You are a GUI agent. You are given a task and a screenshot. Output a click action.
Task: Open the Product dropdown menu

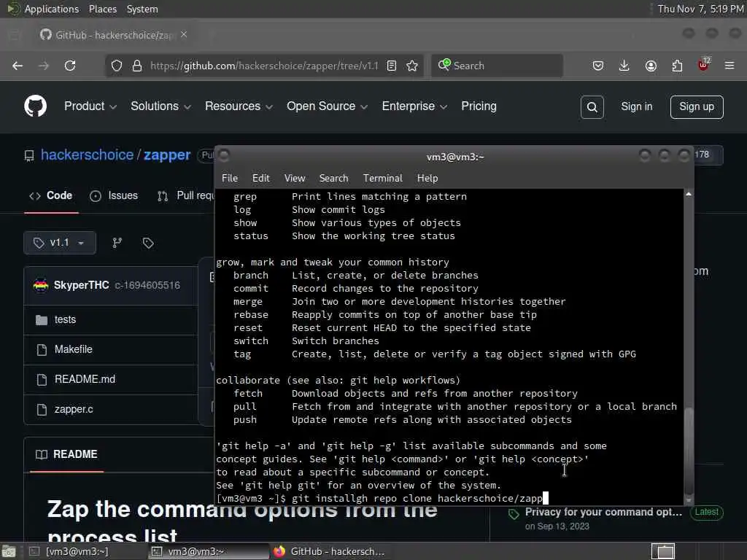tap(90, 106)
